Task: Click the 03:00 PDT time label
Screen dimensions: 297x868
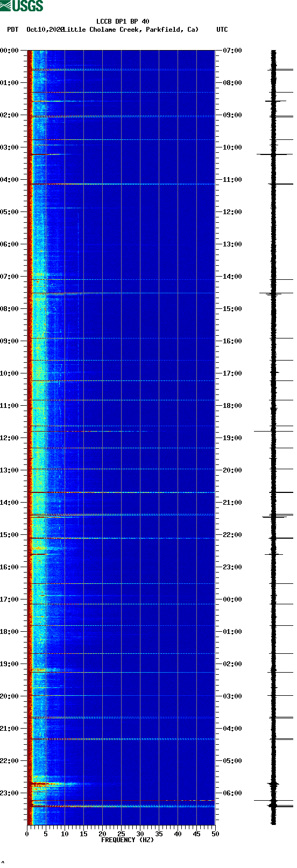Action: 10,147
